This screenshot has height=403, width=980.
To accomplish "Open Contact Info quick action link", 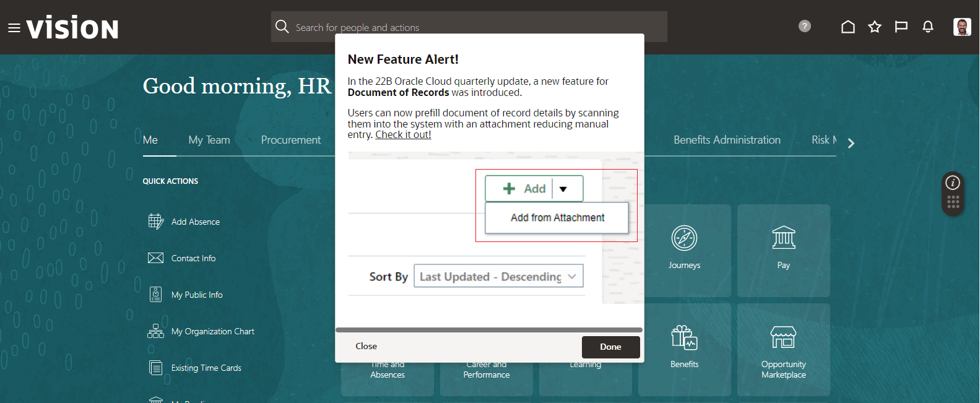I will click(194, 258).
